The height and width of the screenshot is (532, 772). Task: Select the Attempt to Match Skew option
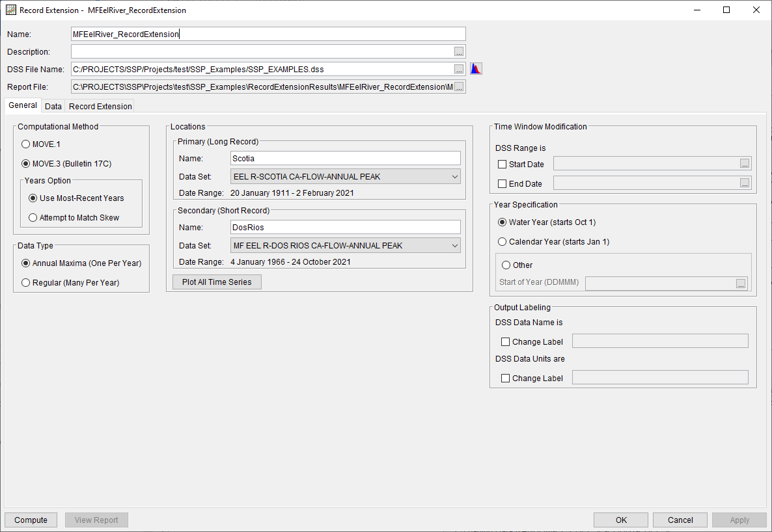(33, 217)
